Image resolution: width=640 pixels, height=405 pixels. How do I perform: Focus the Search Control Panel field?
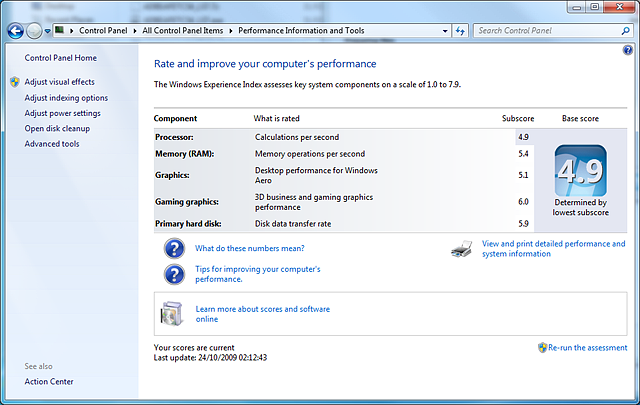(552, 31)
